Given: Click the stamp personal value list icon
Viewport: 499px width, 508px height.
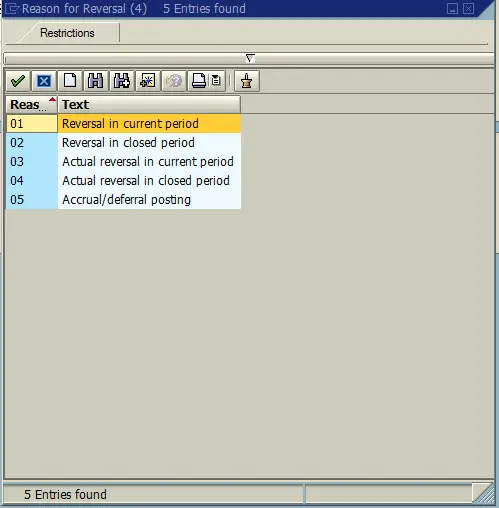Looking at the screenshot, I should pos(247,81).
